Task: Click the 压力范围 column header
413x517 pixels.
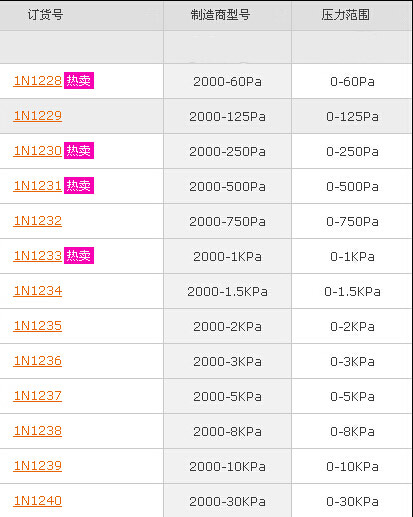Action: 345,15
